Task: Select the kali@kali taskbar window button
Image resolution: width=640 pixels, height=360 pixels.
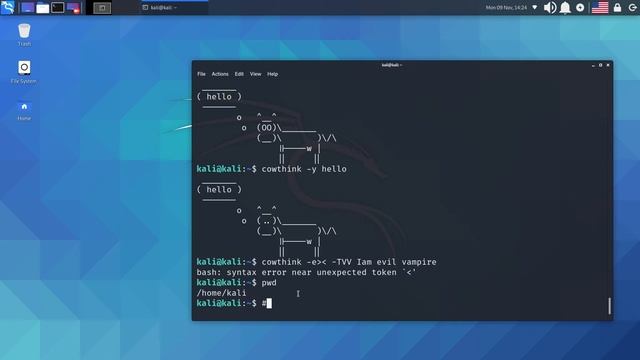Action: click(x=174, y=7)
